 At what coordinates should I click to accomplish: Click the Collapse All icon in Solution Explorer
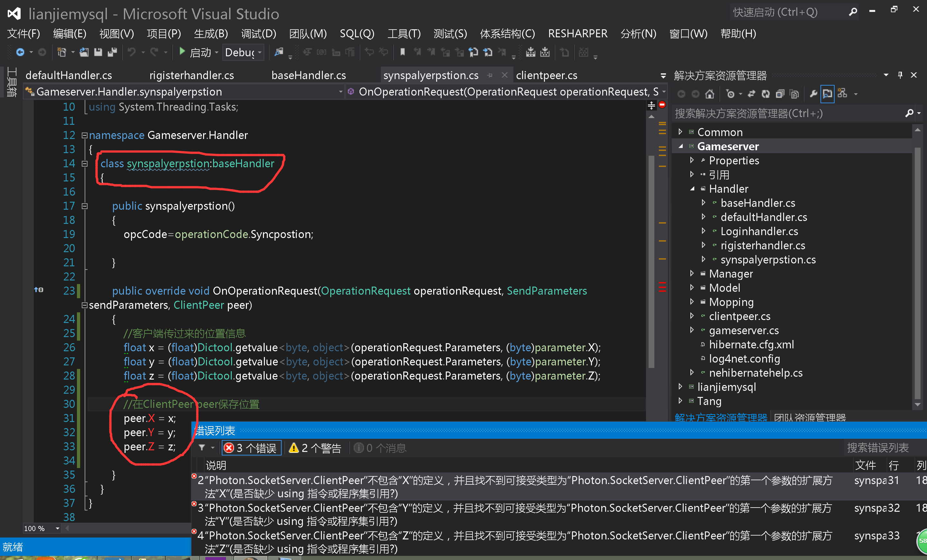(780, 94)
